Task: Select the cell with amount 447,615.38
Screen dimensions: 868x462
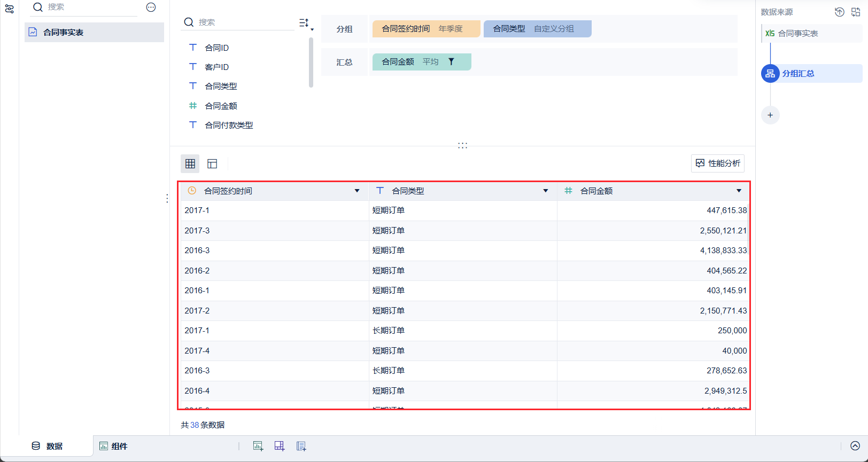Action: pos(653,210)
